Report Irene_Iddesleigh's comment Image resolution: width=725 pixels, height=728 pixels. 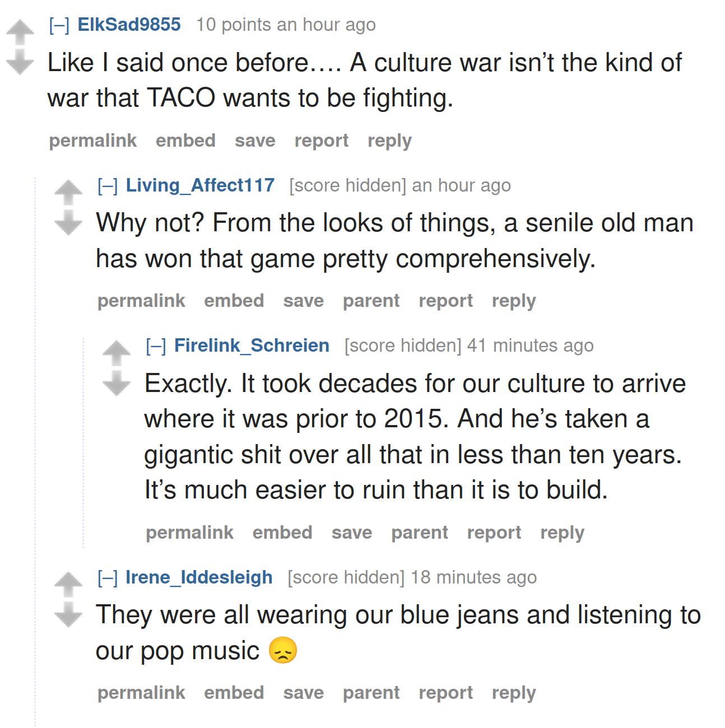[x=446, y=693]
